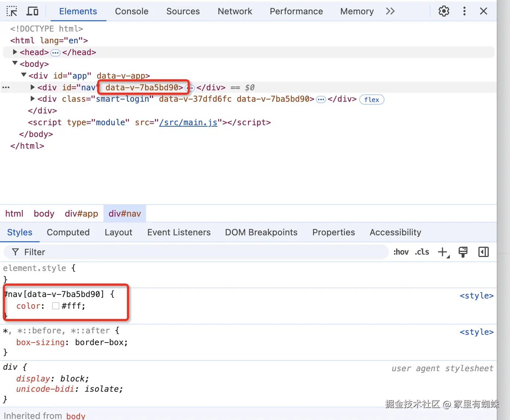Select the html lang="en" opening tag
The image size is (510, 420).
(x=49, y=40)
